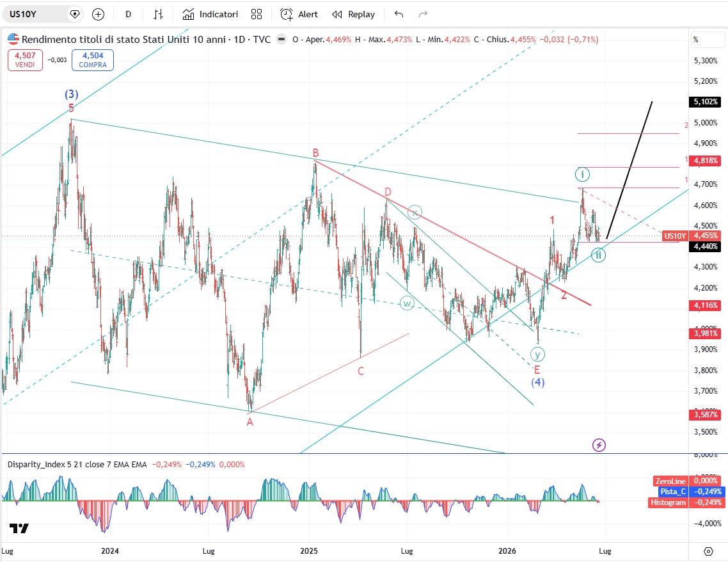Add a symbol with the plus icon
Image resolution: width=728 pixels, height=562 pixels.
point(98,14)
